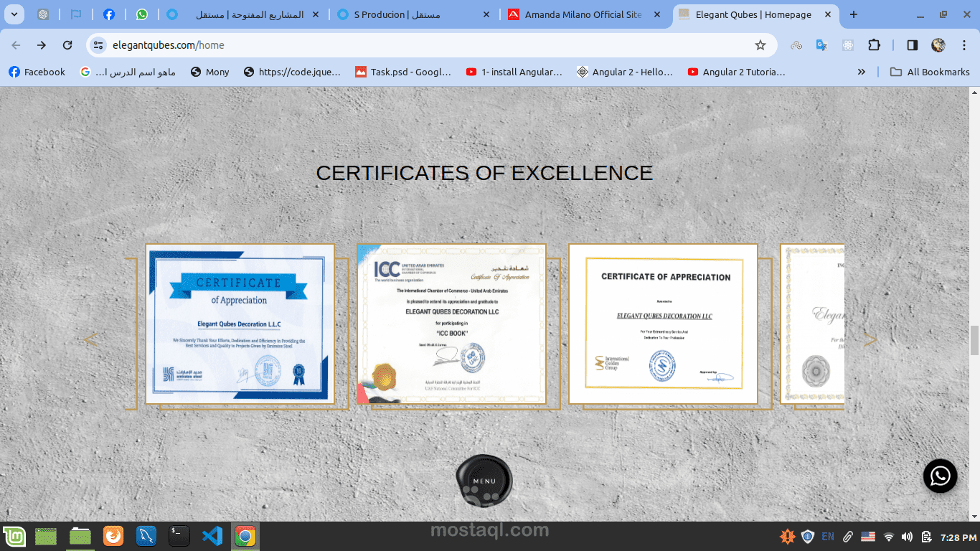The image size is (980, 551).
Task: Open the Angular 2 - Hello bookmark
Action: coord(625,72)
